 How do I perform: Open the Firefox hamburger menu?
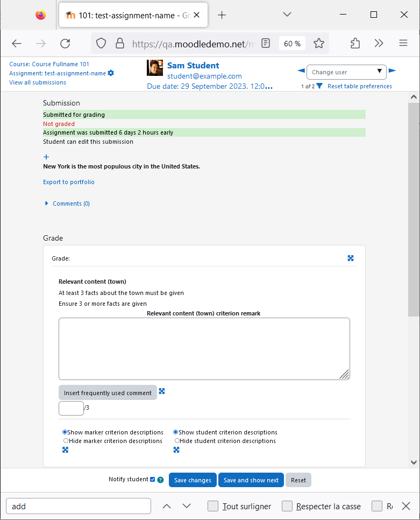point(403,43)
